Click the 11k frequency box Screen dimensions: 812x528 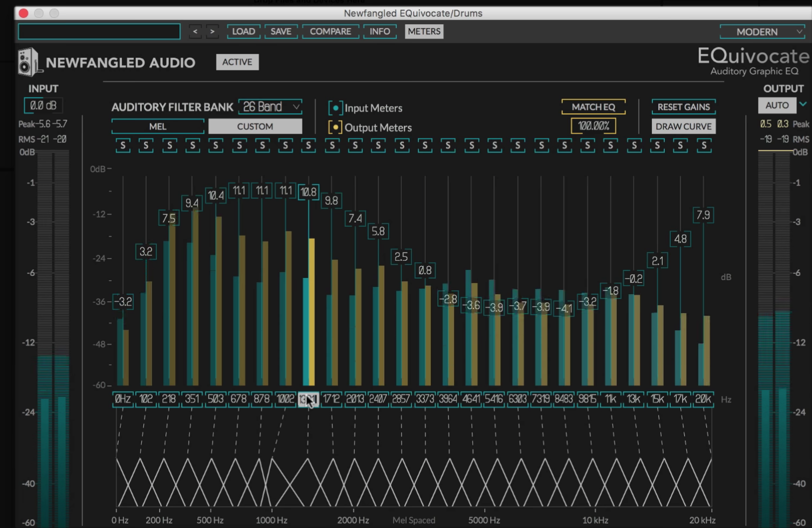point(610,399)
